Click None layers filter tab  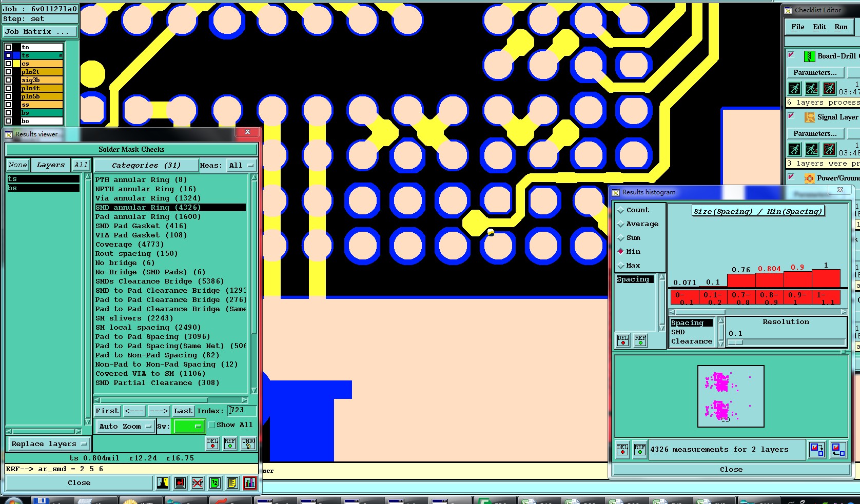point(17,165)
